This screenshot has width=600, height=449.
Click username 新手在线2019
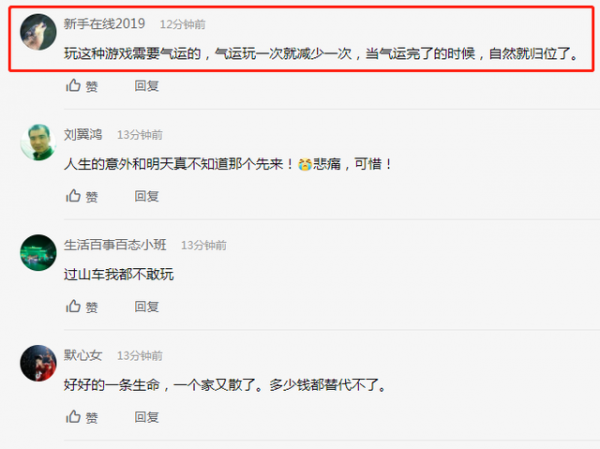point(104,24)
